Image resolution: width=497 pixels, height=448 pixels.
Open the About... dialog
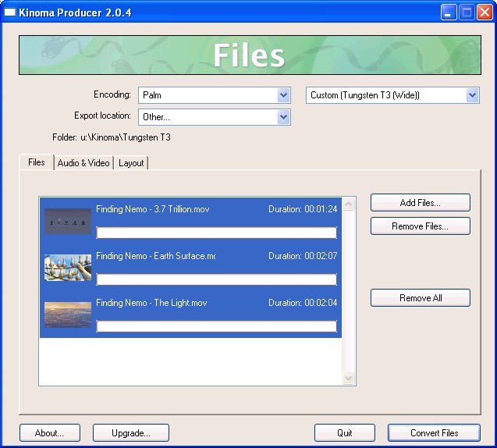pyautogui.click(x=48, y=432)
